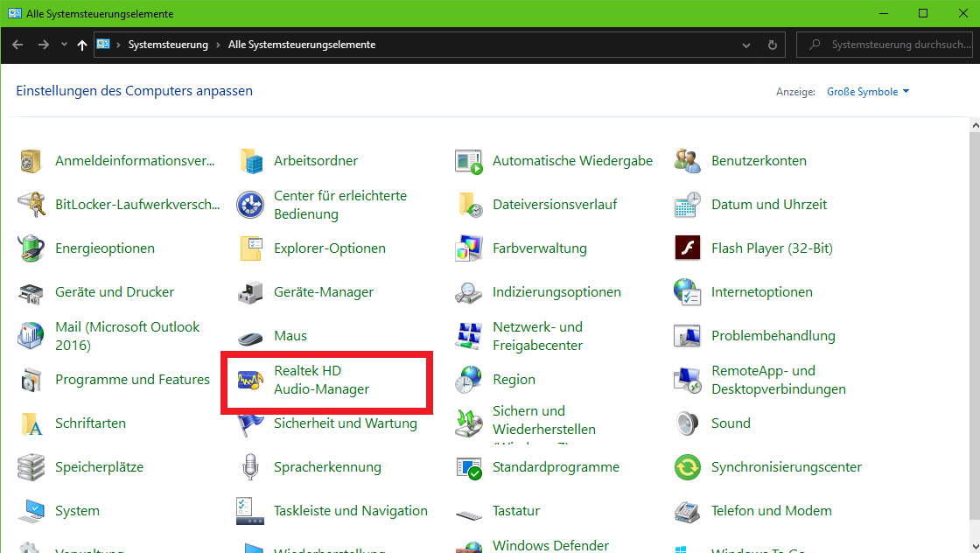
Task: Expand the chevron before Systemsteuerung breadcrumb
Action: pos(118,45)
